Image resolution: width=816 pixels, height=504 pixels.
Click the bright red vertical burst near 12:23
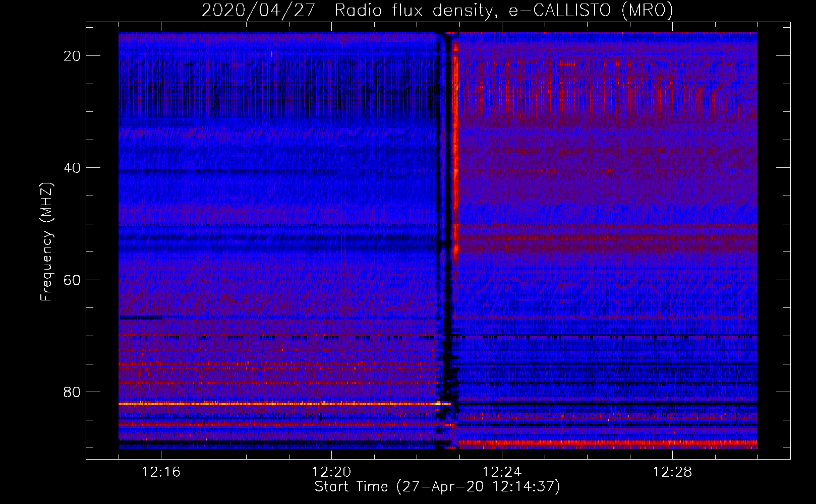[x=455, y=151]
